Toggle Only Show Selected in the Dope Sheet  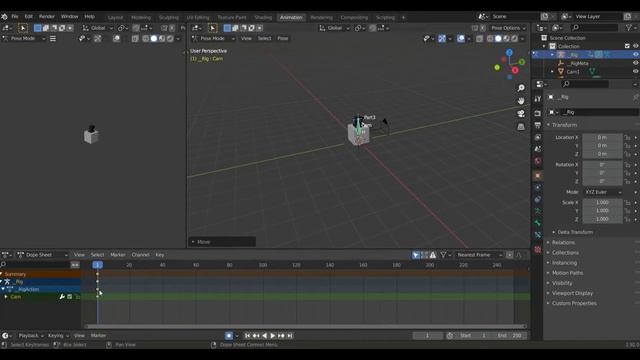click(x=416, y=255)
